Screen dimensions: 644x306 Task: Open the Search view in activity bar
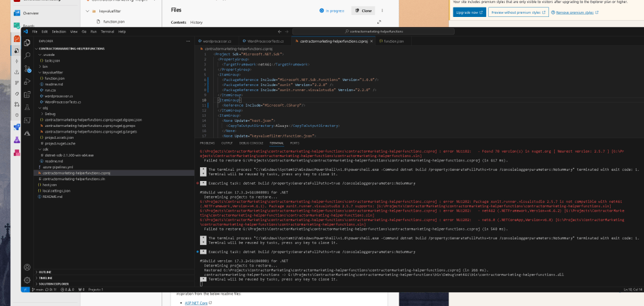[27, 55]
